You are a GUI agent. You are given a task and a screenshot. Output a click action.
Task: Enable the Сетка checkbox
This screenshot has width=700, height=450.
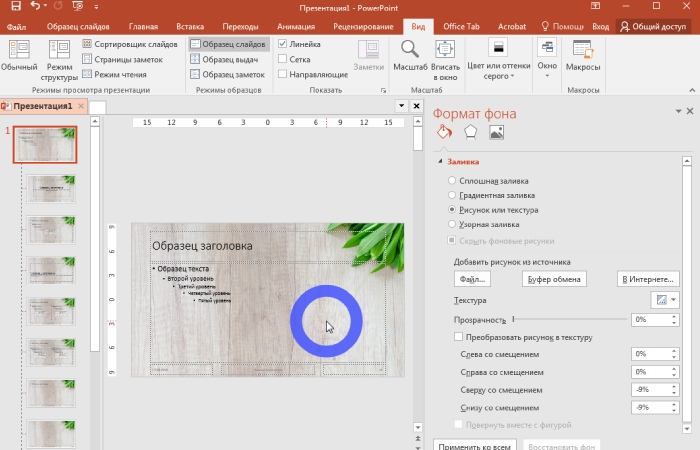point(282,59)
